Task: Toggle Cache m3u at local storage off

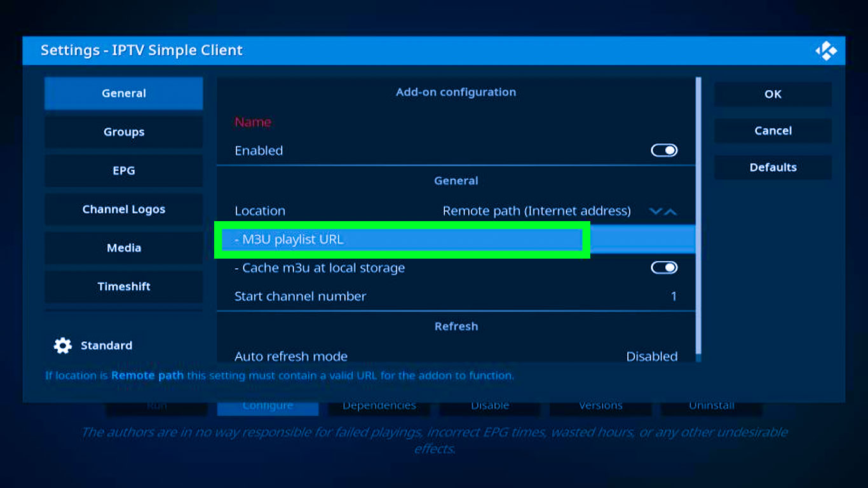Action: coord(664,268)
